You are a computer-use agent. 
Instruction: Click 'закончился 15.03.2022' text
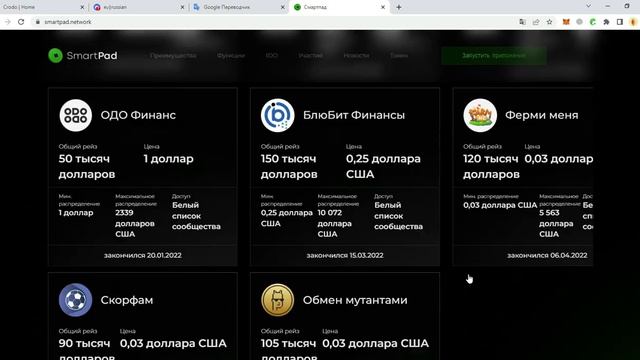[x=345, y=255]
